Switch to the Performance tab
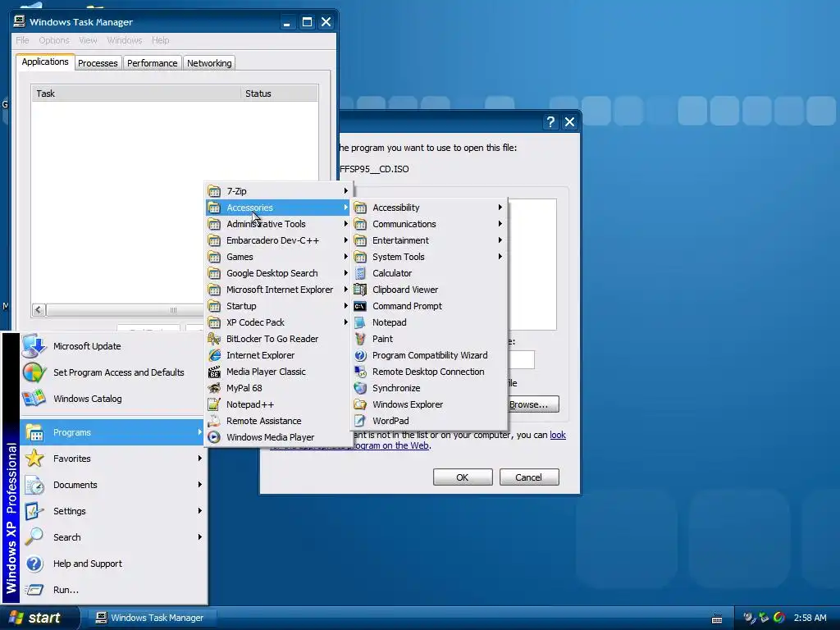Viewport: 840px width, 630px height. click(152, 63)
